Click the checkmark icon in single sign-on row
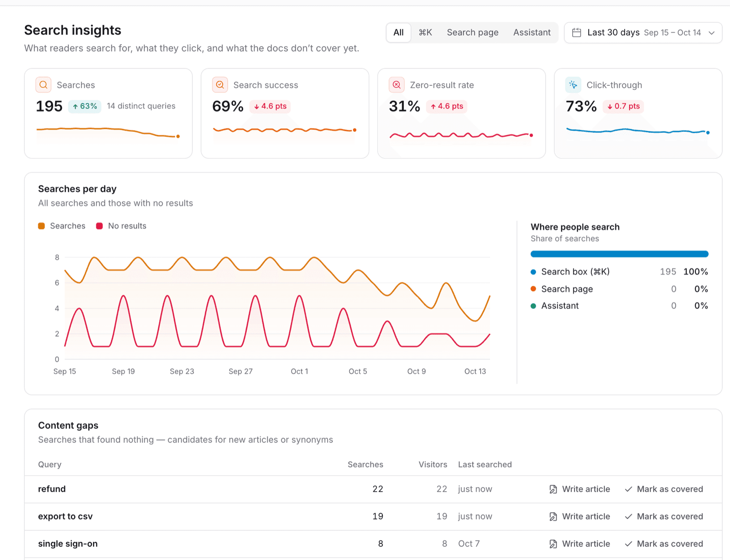The image size is (730, 560). (628, 544)
